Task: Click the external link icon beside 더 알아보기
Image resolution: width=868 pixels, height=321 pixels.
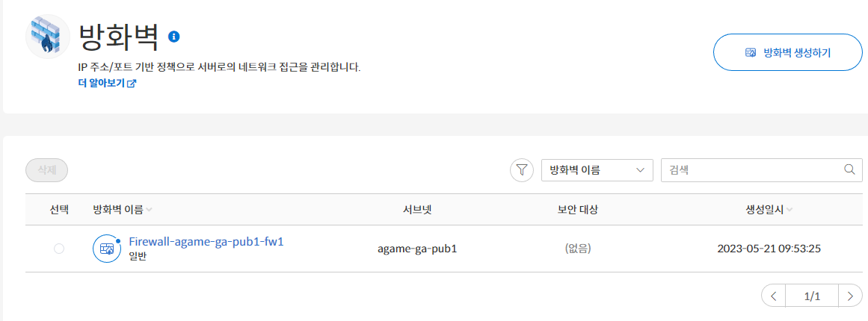Action: (132, 84)
